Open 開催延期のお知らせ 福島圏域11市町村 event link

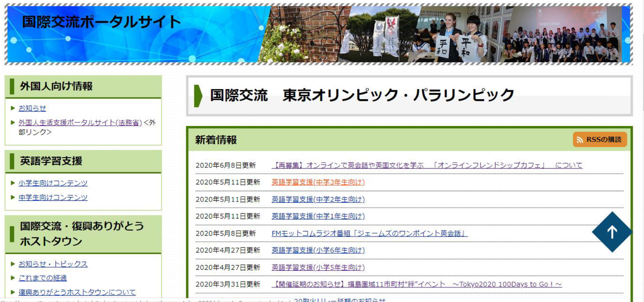(416, 284)
